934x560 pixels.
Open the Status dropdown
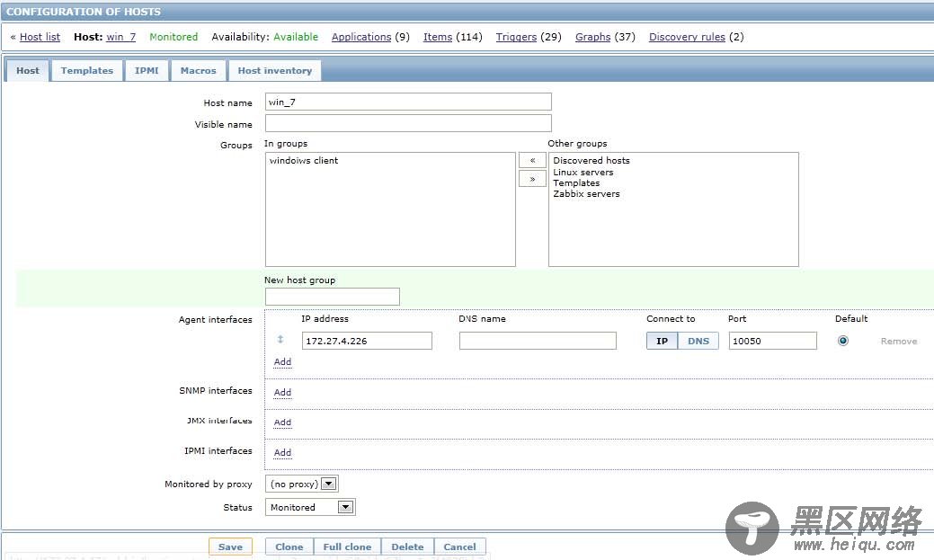(x=310, y=507)
